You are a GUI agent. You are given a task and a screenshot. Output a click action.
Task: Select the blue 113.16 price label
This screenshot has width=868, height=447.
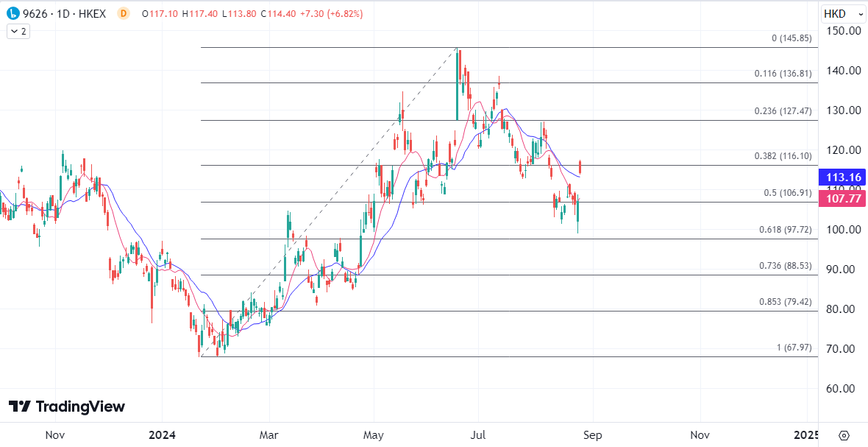(x=842, y=177)
